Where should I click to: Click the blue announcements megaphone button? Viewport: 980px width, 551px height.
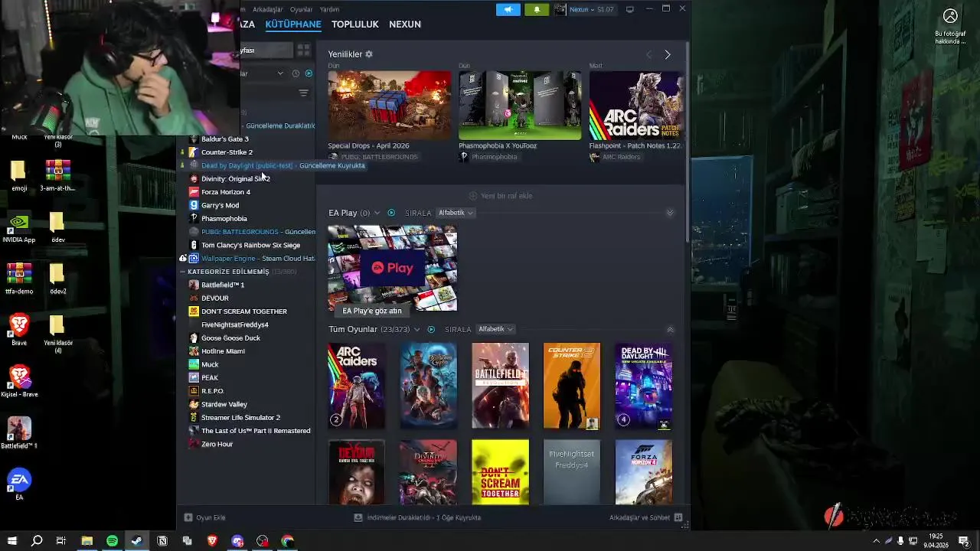[x=508, y=9]
